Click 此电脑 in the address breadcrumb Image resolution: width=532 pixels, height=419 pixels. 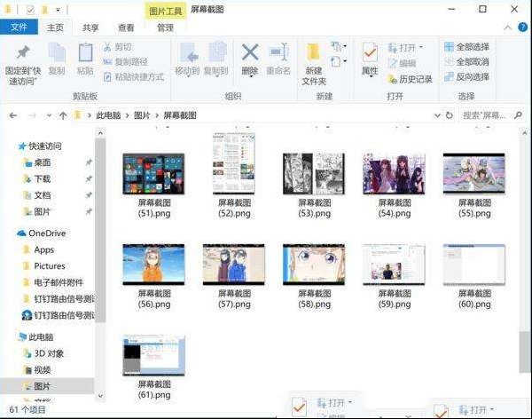click(108, 115)
